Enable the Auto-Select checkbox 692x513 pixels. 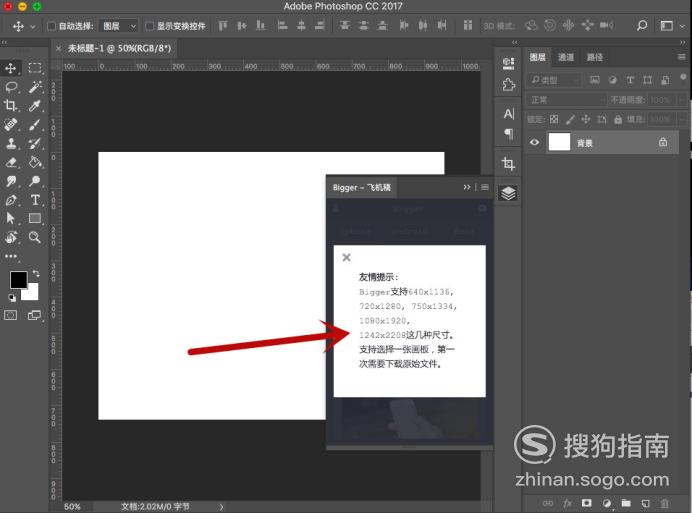[51, 26]
